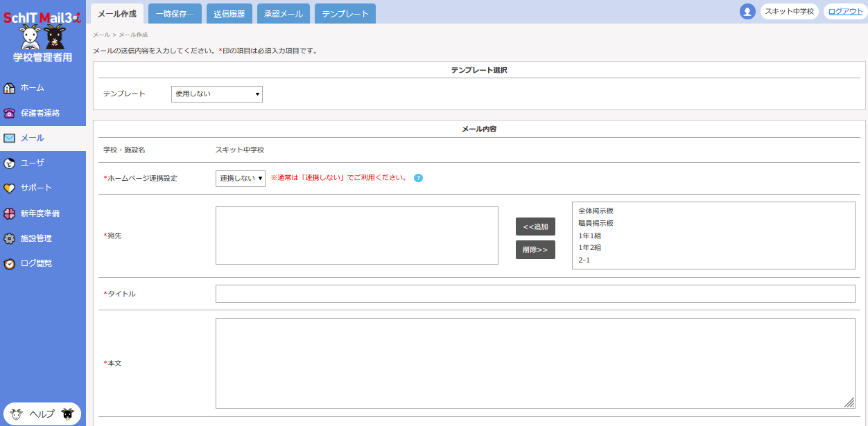Select 全体掲示板 in the recipient list
The width and height of the screenshot is (868, 426).
[x=596, y=211]
